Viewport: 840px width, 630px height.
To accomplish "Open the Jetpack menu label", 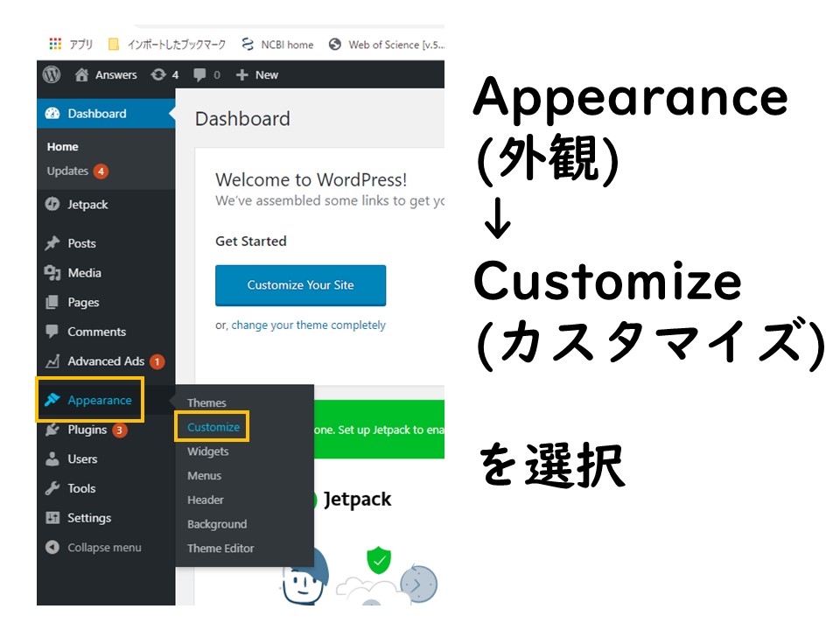I will tap(87, 205).
